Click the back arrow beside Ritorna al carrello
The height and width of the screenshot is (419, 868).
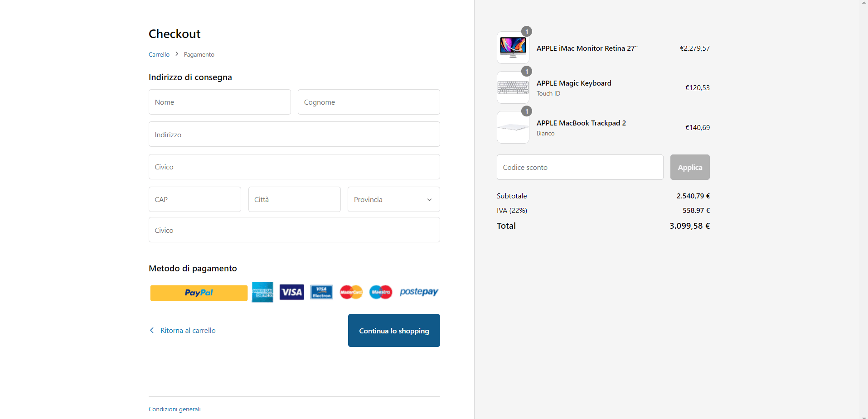click(152, 330)
